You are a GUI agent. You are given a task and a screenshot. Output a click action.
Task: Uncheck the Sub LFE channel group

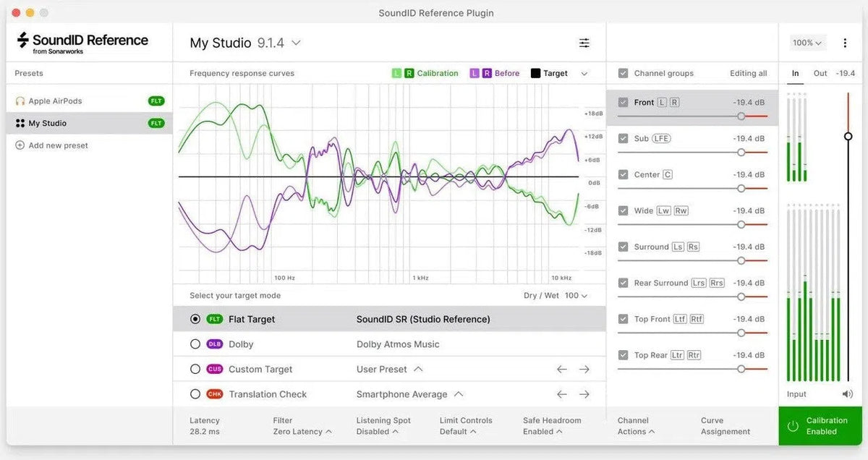(x=624, y=138)
